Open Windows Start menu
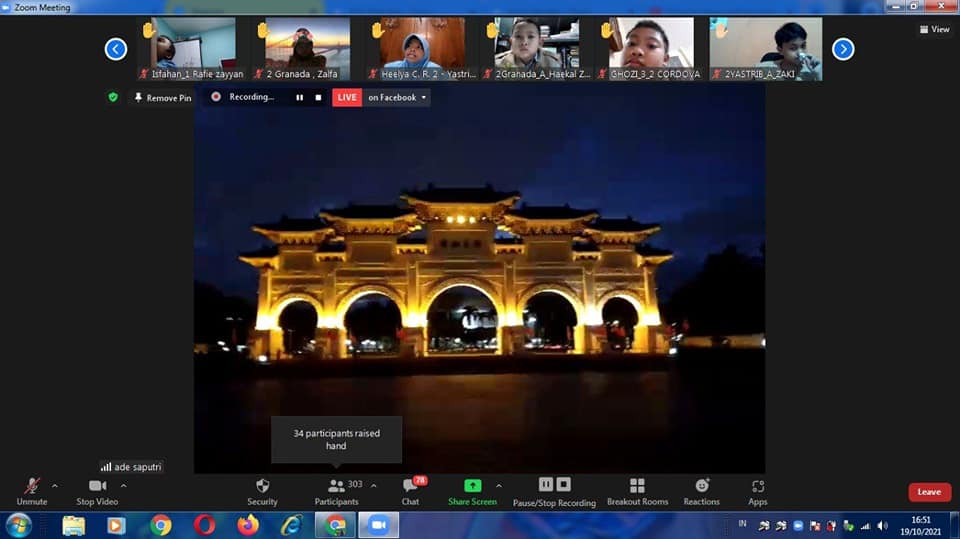Image resolution: width=960 pixels, height=539 pixels. 18,525
